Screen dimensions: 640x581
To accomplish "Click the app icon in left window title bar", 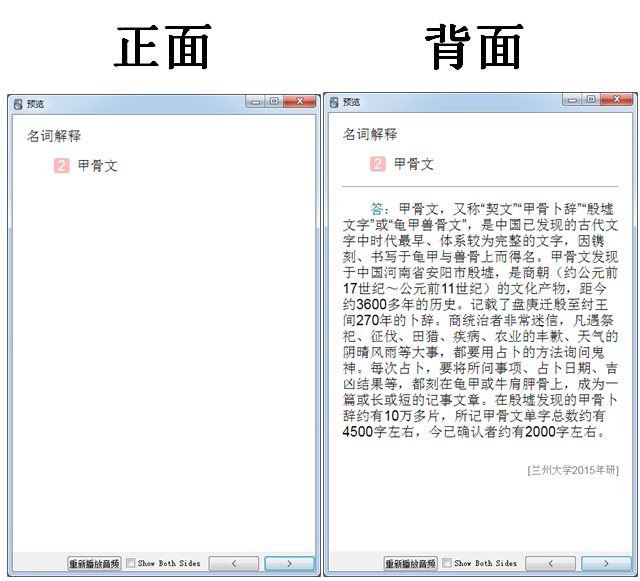I will pyautogui.click(x=18, y=104).
